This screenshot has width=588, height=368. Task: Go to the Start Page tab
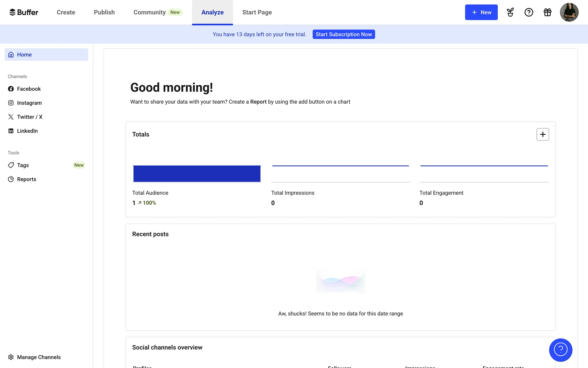(x=257, y=12)
